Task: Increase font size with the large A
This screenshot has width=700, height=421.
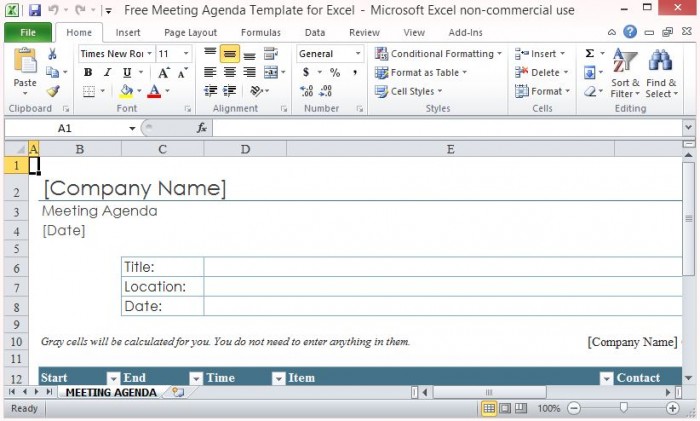Action: 163,72
